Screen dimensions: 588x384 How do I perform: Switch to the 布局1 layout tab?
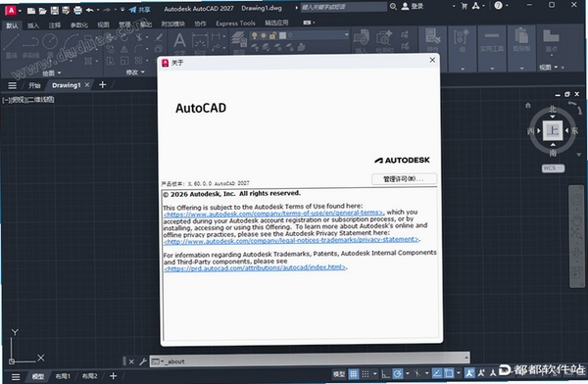click(x=63, y=376)
